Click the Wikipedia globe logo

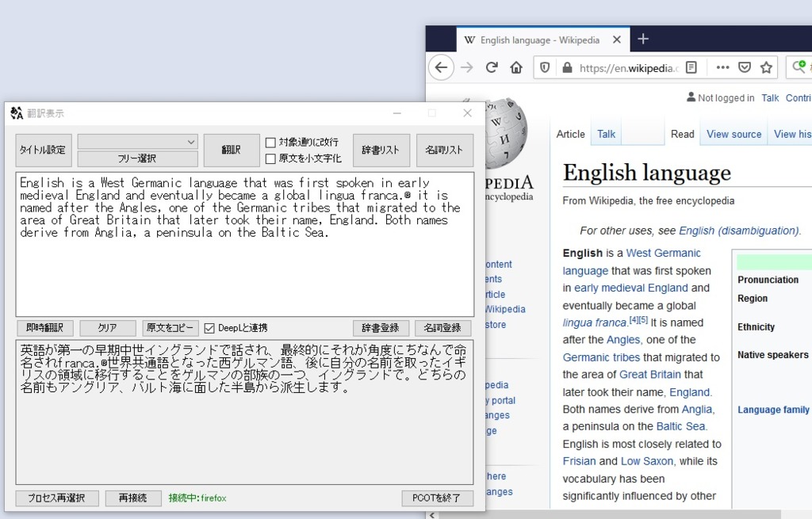point(506,133)
